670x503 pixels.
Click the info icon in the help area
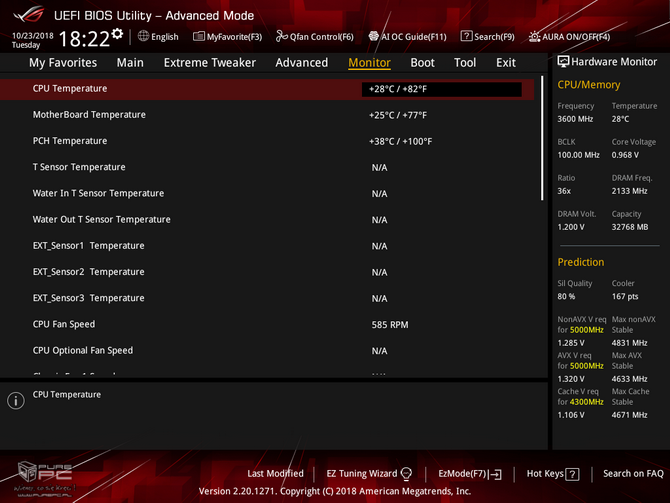(16, 400)
